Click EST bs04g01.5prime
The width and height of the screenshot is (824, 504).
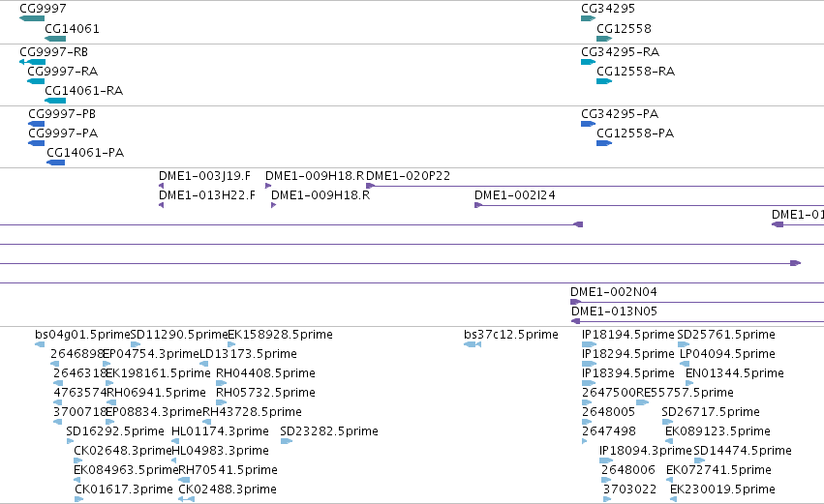click(82, 335)
